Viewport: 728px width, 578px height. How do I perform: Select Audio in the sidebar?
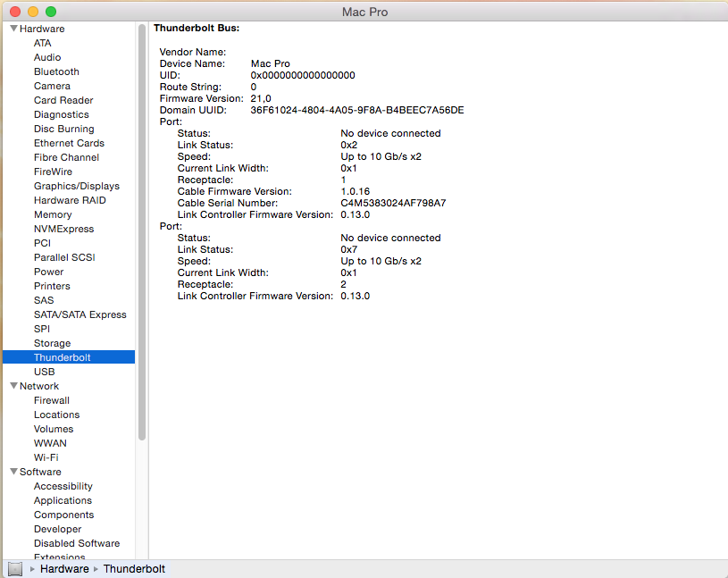[47, 57]
